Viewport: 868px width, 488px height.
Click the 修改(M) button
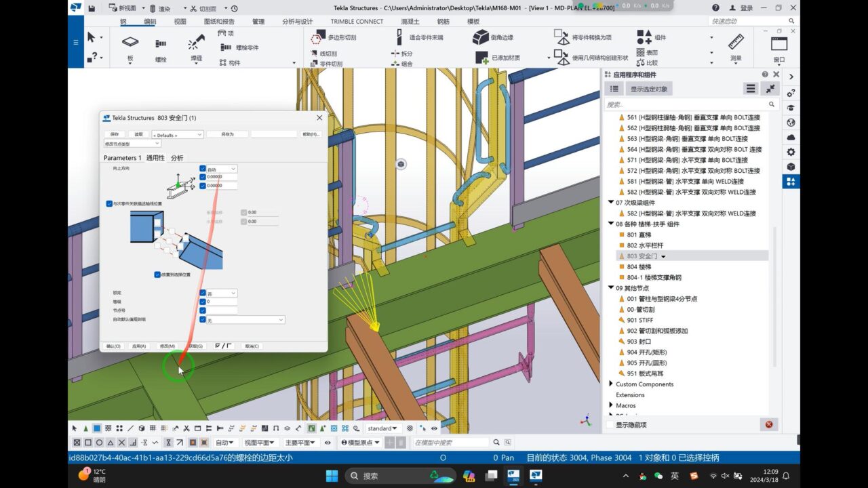(x=167, y=346)
